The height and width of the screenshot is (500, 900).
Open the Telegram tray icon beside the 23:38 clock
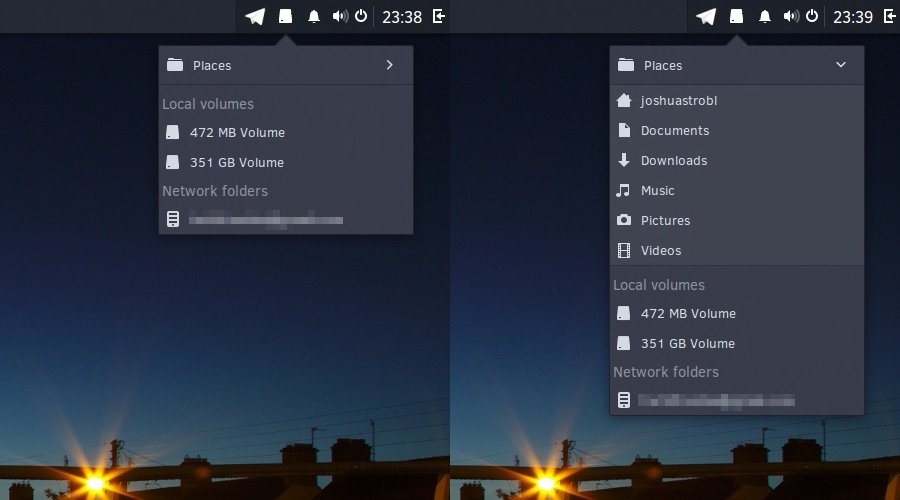click(x=256, y=16)
